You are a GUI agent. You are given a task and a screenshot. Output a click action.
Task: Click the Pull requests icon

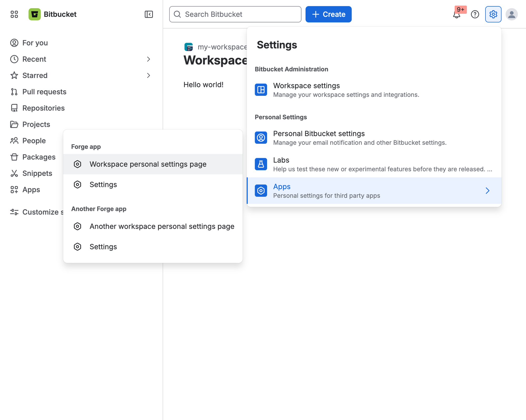click(x=14, y=92)
